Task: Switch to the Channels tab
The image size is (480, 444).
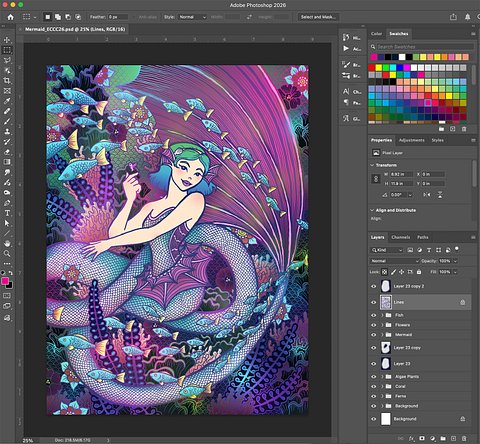Action: 401,237
